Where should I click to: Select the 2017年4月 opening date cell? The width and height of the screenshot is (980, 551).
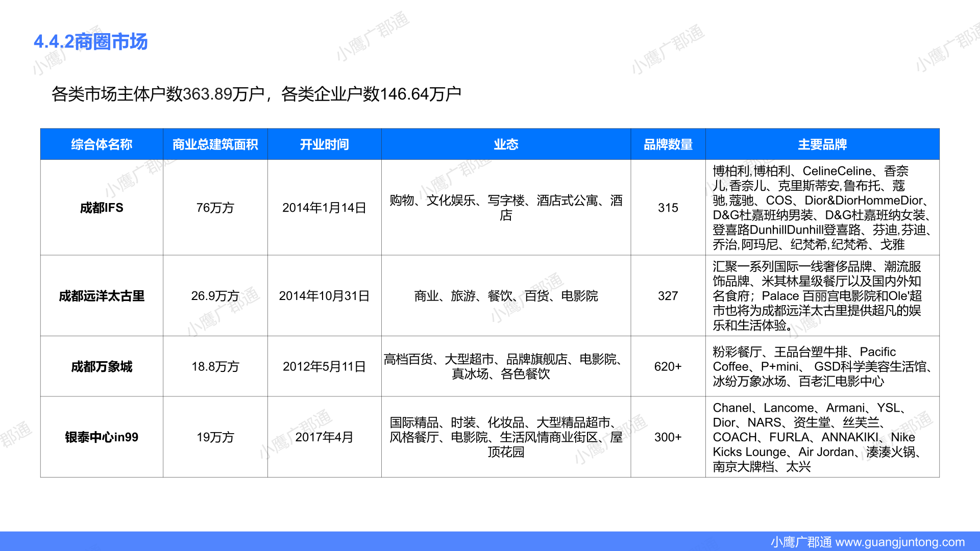coord(324,437)
